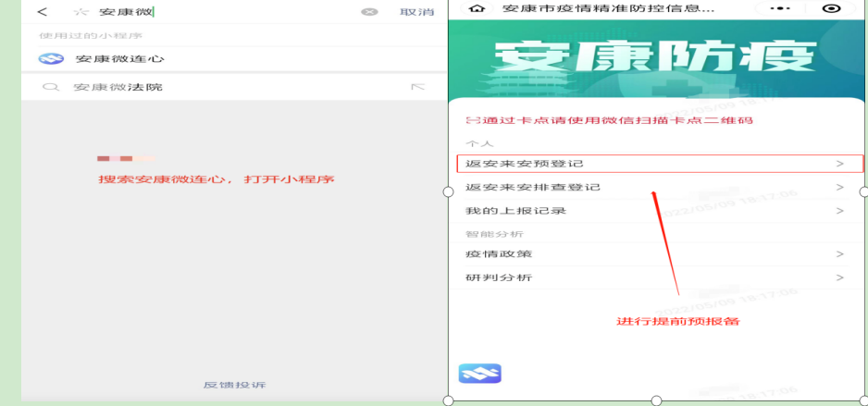
Task: Tap the circular close mini program button
Action: [832, 9]
